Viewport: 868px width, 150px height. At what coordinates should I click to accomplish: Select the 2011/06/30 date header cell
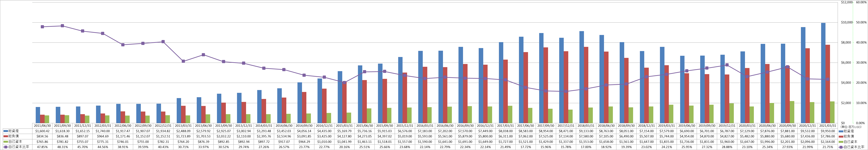[x=43, y=125]
